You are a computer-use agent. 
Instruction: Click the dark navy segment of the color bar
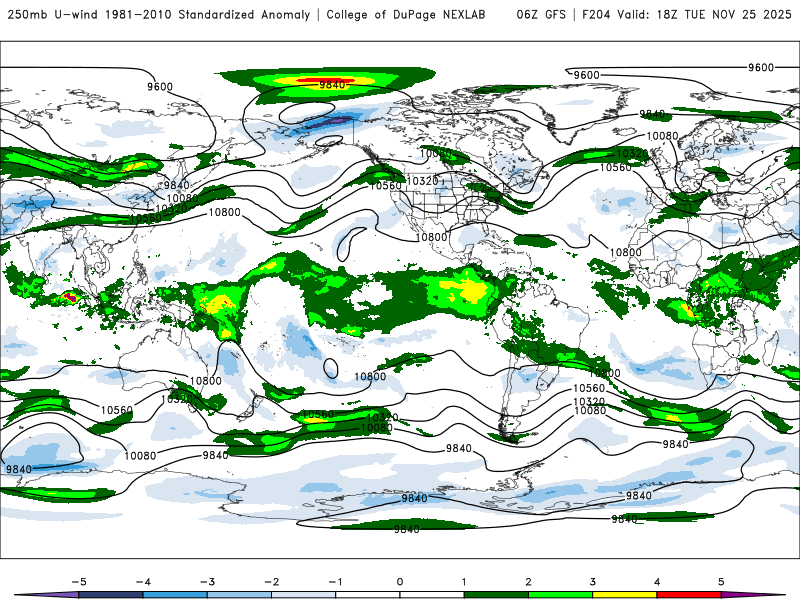(x=111, y=595)
